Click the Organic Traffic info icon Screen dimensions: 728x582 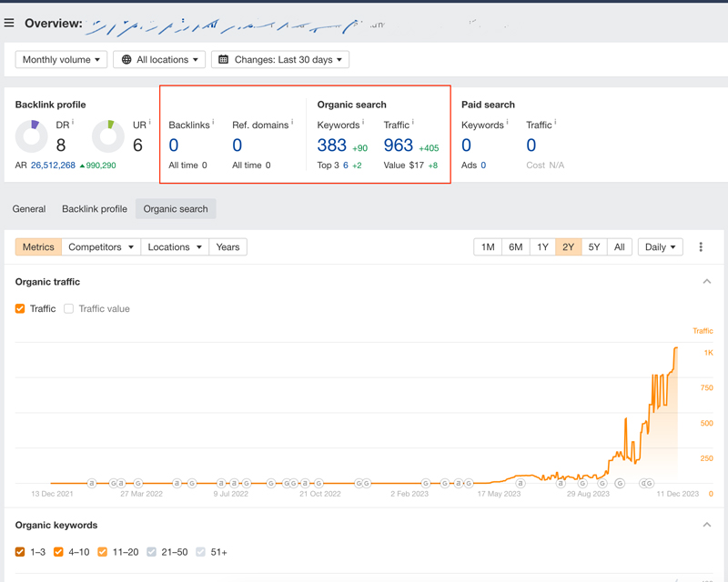(413, 122)
